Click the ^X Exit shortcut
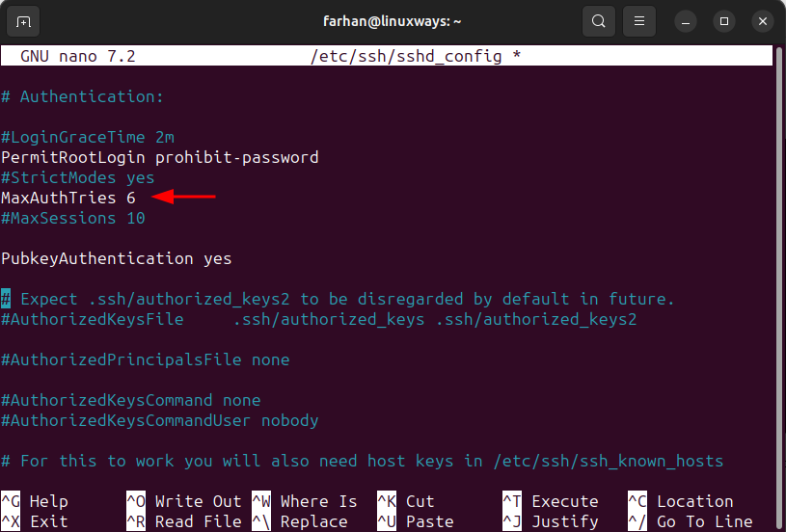 35,521
